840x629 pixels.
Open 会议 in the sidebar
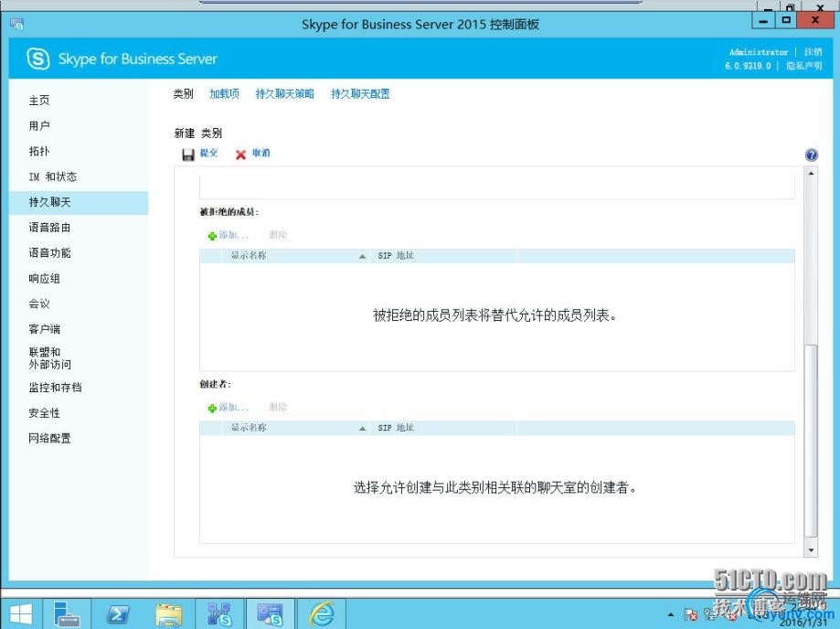39,304
